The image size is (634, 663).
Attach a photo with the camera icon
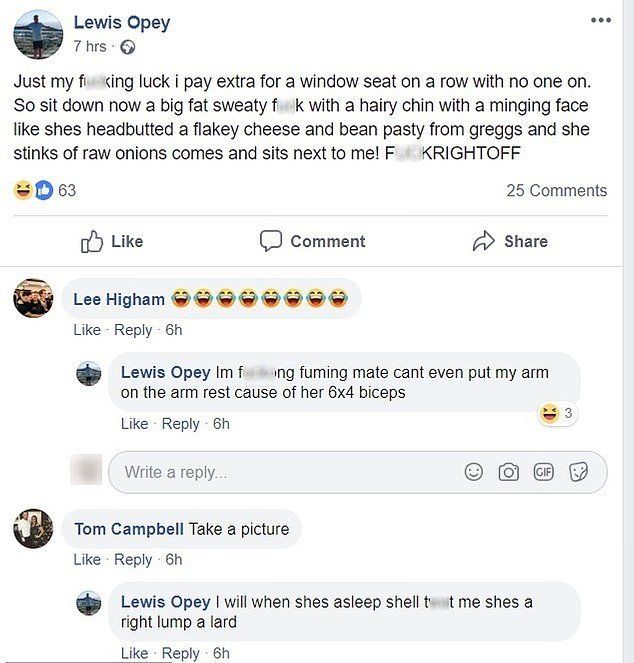pyautogui.click(x=508, y=472)
